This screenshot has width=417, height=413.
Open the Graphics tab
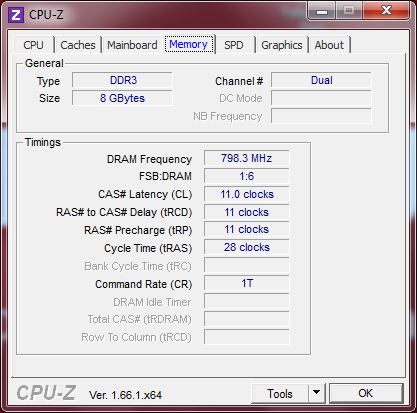[x=282, y=45]
